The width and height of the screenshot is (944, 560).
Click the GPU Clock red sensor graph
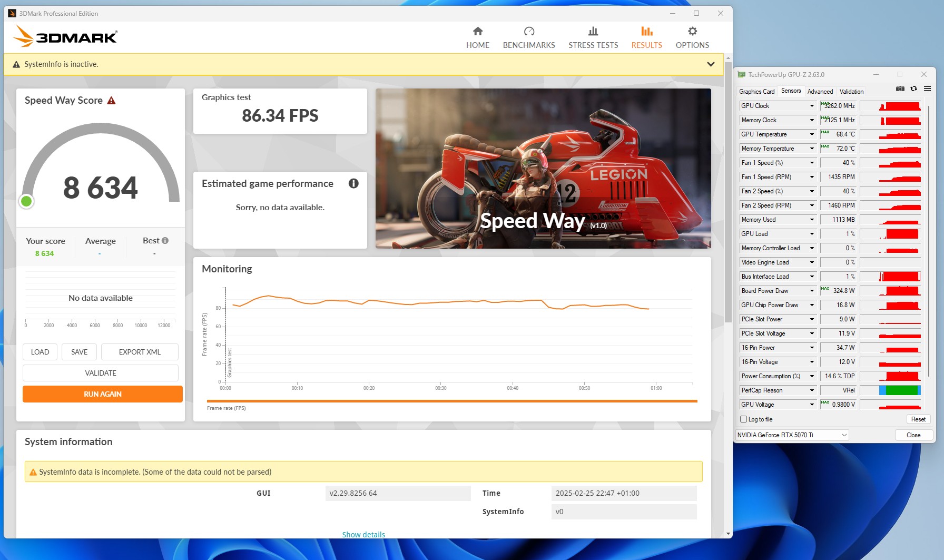[x=890, y=106]
